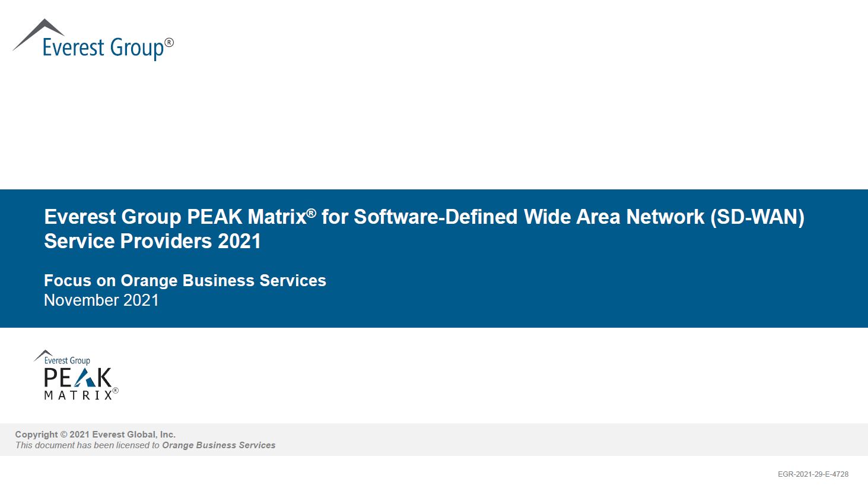The image size is (868, 488).
Task: Click the 'Copyright © 2021 Everest Global, Inc.' line
Action: pyautogui.click(x=96, y=435)
